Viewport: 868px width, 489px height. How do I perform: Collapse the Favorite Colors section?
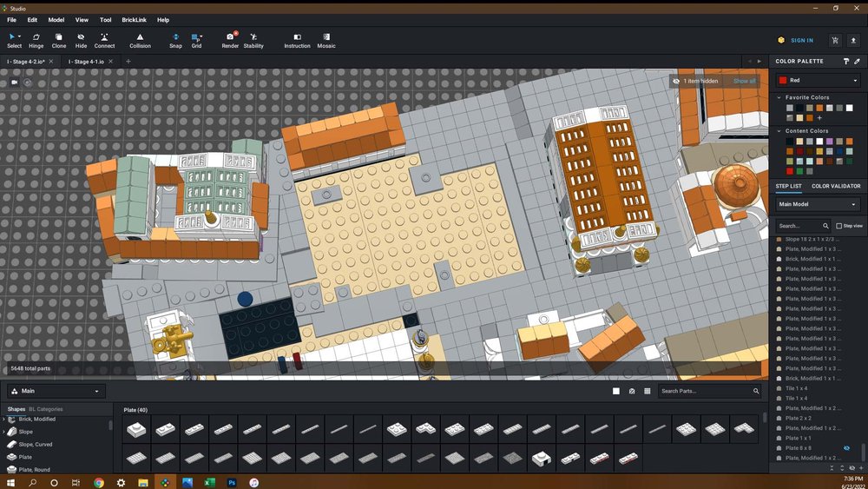(779, 97)
